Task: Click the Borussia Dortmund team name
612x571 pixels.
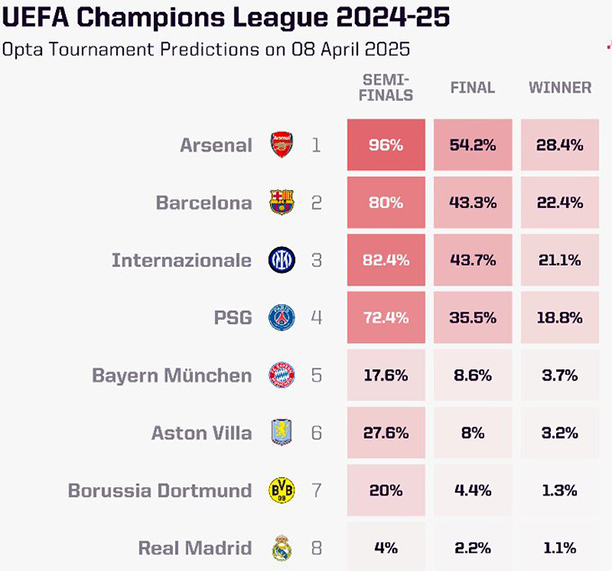Action: [160, 491]
